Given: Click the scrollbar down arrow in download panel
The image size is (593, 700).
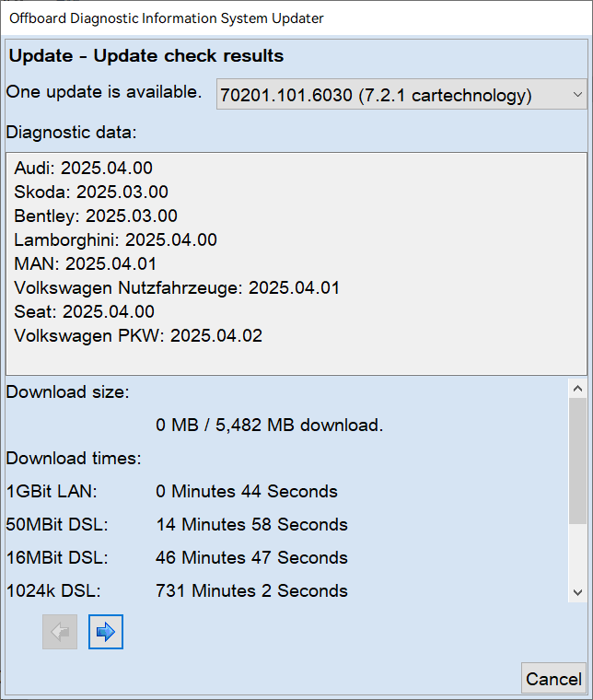Looking at the screenshot, I should [577, 592].
